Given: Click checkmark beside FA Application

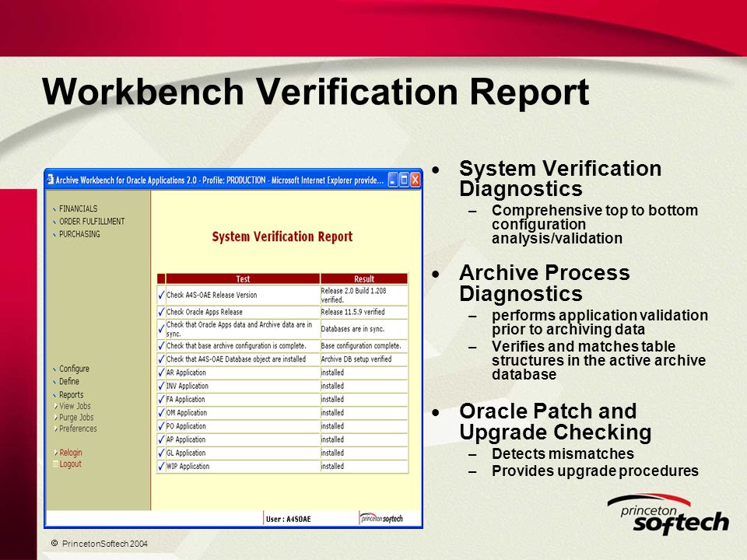Looking at the screenshot, I should point(161,400).
